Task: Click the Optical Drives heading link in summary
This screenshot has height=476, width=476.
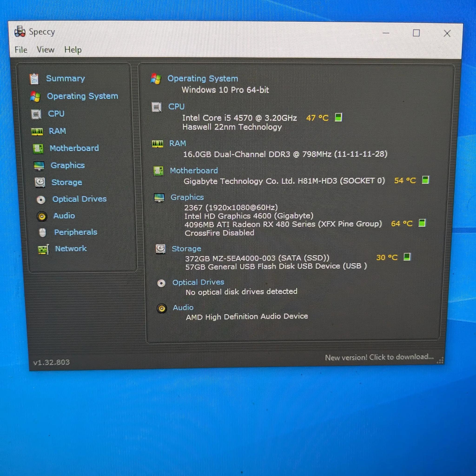Action: coord(198,282)
